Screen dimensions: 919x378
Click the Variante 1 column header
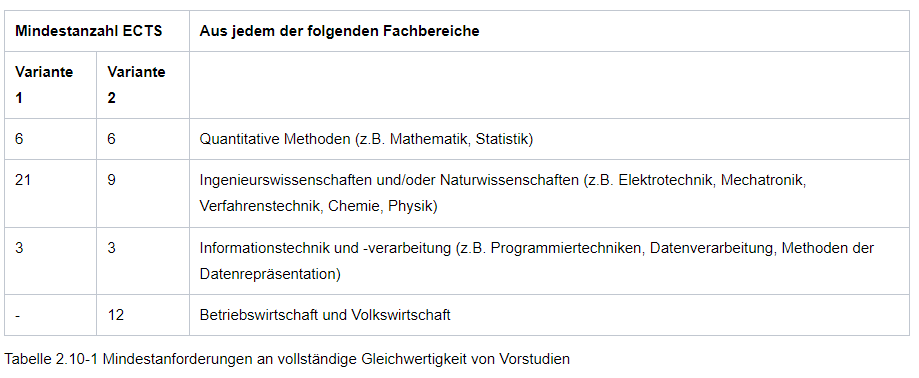tap(50, 85)
